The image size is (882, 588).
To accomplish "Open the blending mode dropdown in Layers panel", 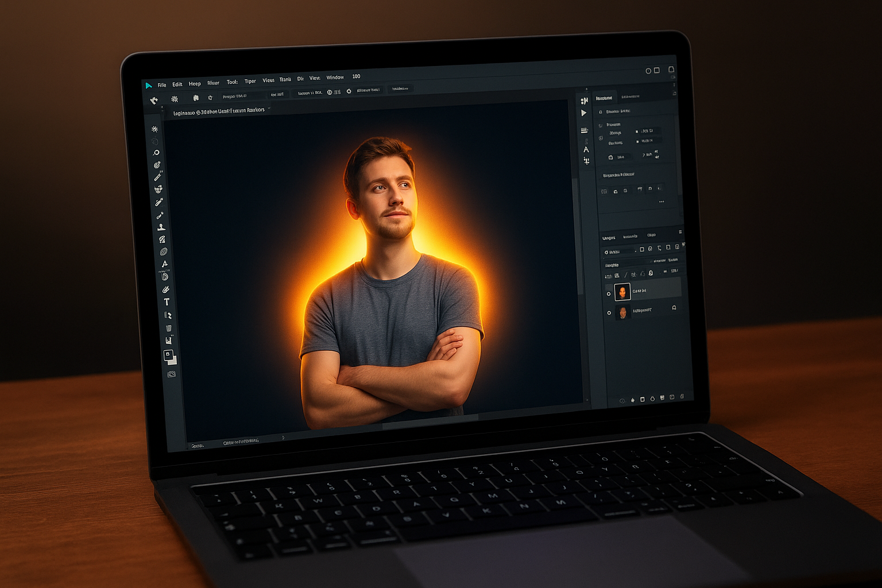I will (617, 265).
